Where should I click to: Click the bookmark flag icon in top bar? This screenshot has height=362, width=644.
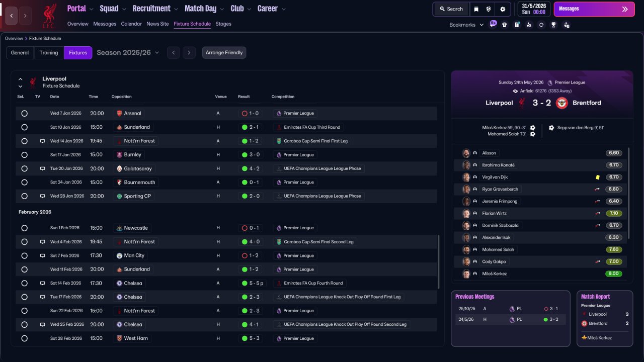coord(476,9)
